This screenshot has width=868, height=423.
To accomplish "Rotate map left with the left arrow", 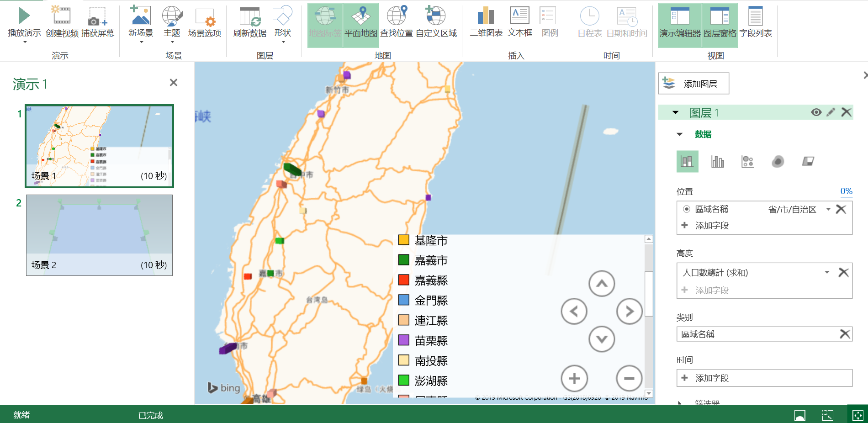I will click(574, 312).
